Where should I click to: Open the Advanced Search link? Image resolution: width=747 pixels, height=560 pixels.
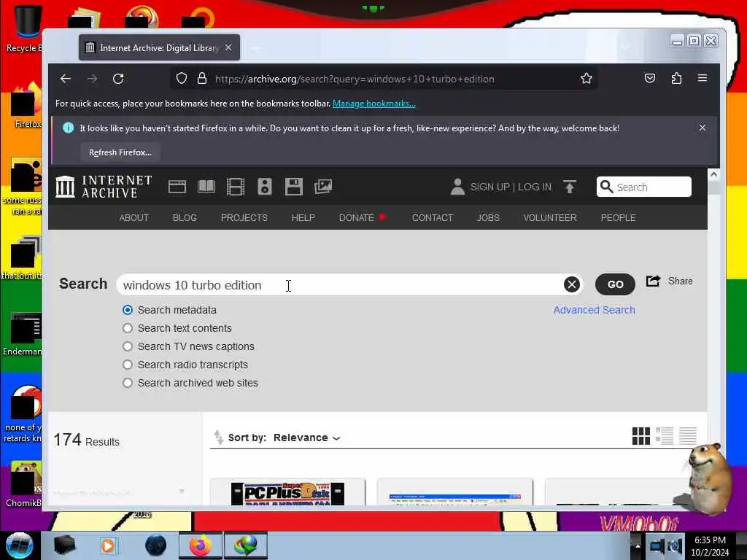coord(594,310)
